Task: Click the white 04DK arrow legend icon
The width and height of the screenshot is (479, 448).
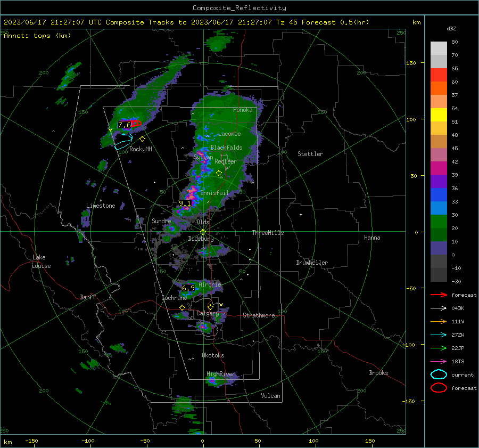Action: pos(439,308)
